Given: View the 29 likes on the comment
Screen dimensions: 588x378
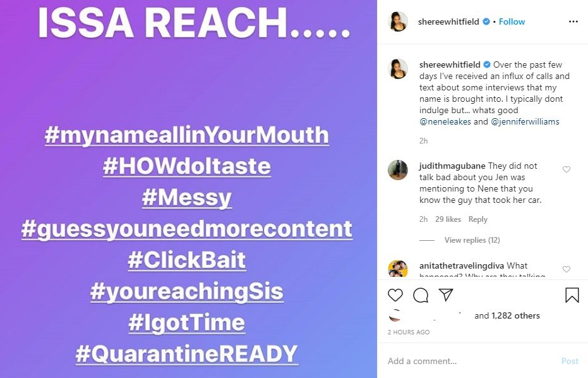Looking at the screenshot, I should click(448, 219).
